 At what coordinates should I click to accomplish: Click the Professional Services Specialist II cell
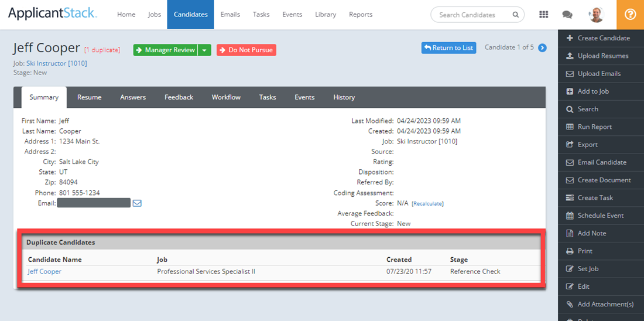207,272
